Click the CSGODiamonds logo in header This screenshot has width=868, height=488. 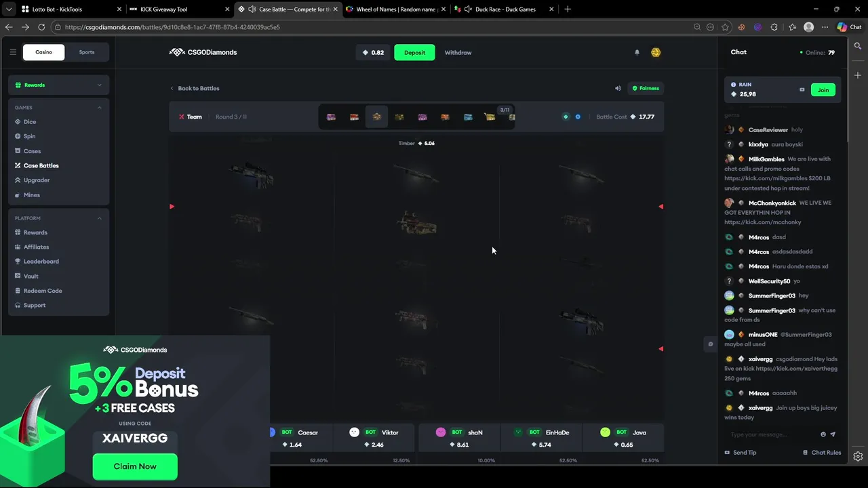click(203, 52)
